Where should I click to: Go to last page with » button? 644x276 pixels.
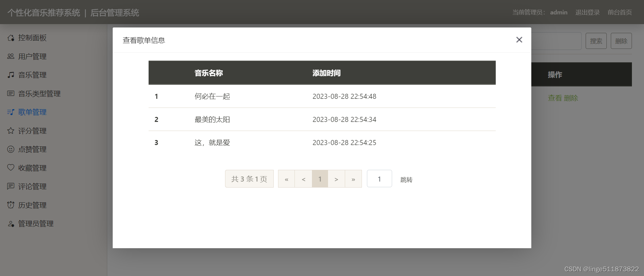tap(354, 179)
